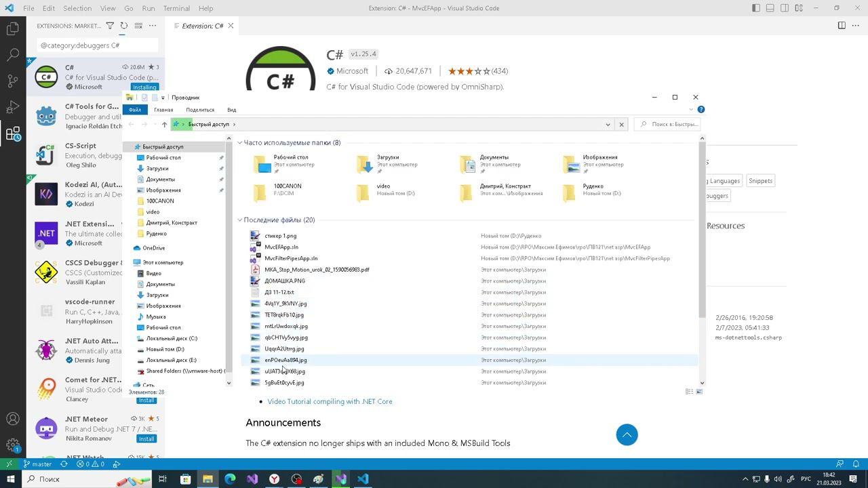Click the extensions marketplace search box
868x488 pixels.
point(98,45)
